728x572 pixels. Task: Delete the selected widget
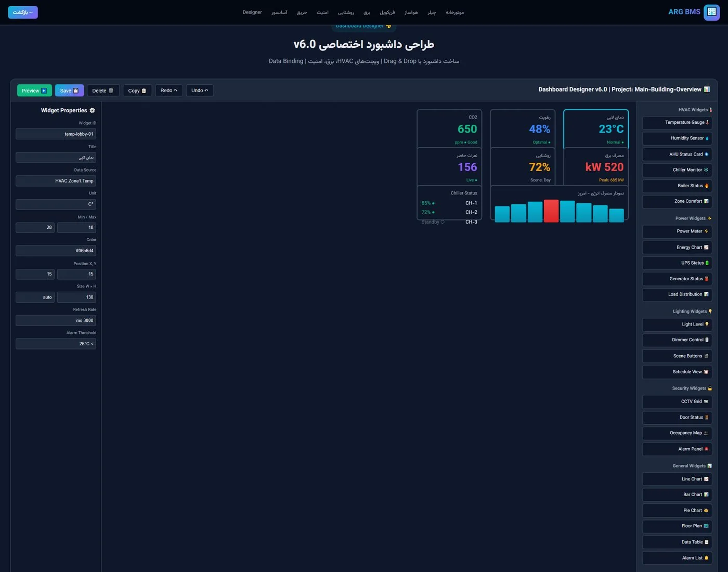click(103, 90)
